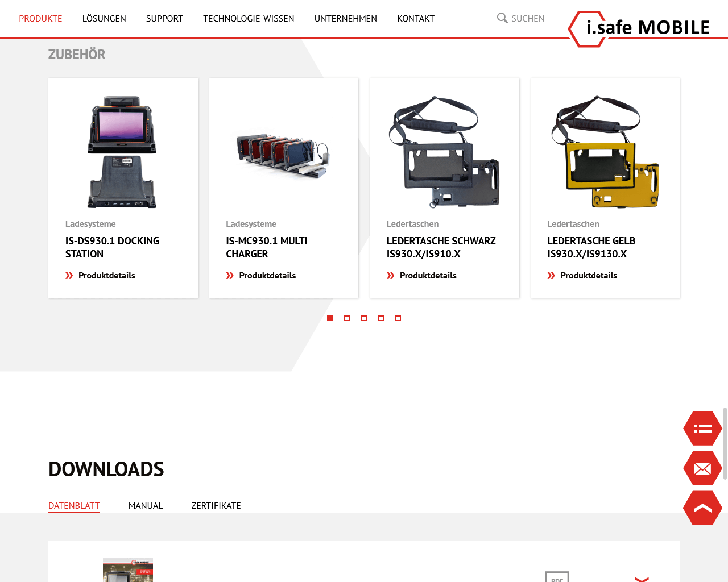Click the red hexagon scroll-to-top arrow
728x582 pixels.
[x=702, y=508]
